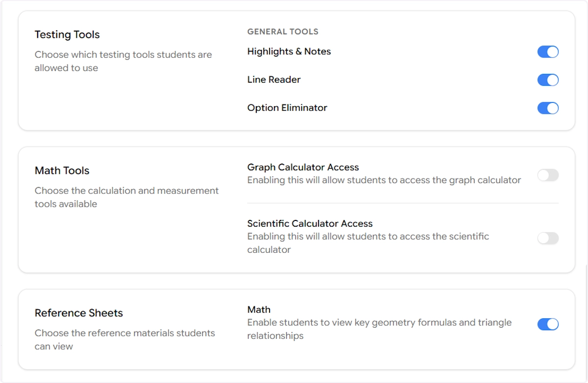Disable the Math reference sheet toggle
Image resolution: width=588 pixels, height=383 pixels.
[548, 324]
